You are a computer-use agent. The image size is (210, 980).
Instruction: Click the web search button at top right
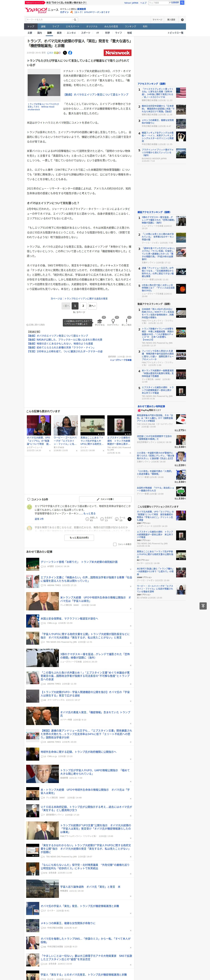(x=182, y=3)
